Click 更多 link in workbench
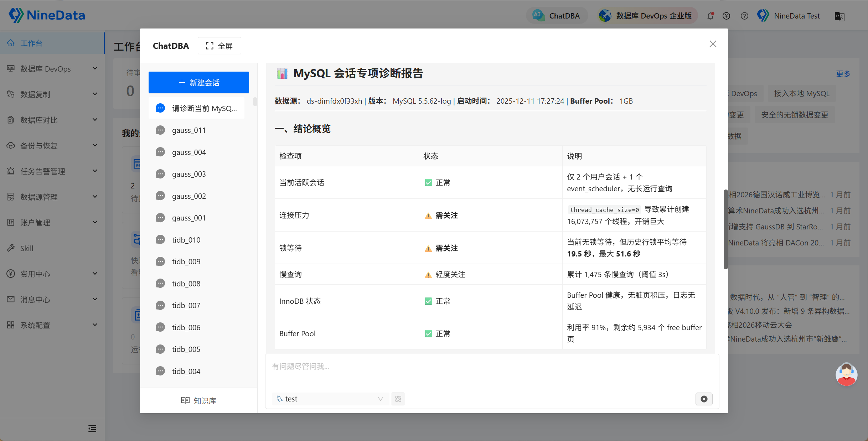 (x=843, y=74)
